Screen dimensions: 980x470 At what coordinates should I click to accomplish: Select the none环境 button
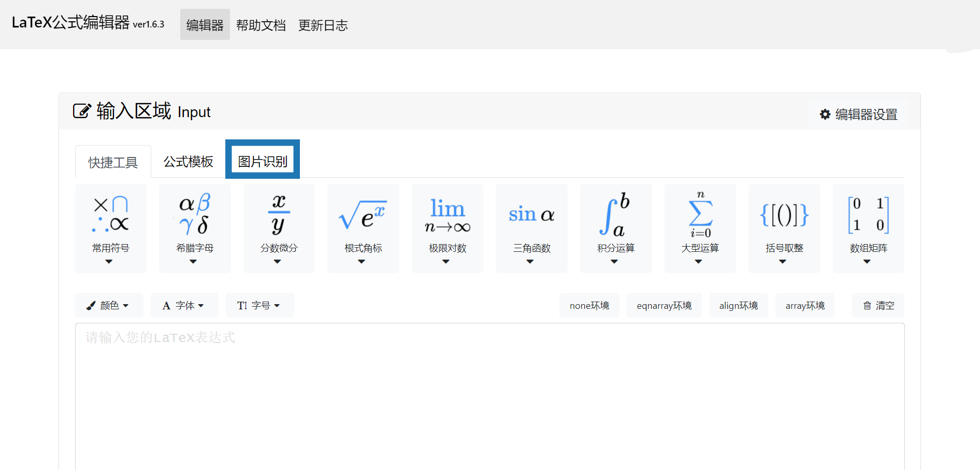point(589,306)
